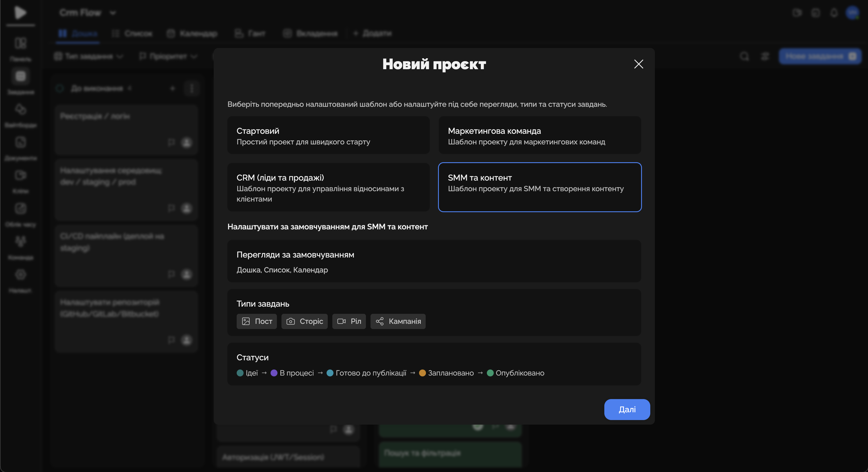Click the Пост image icon chip
The height and width of the screenshot is (472, 868).
click(256, 321)
